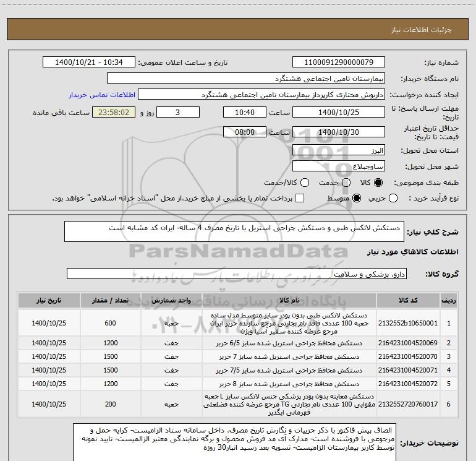Click the page header جزئیات اطلاعات نیاز
This screenshot has width=476, height=461.
[x=421, y=30]
